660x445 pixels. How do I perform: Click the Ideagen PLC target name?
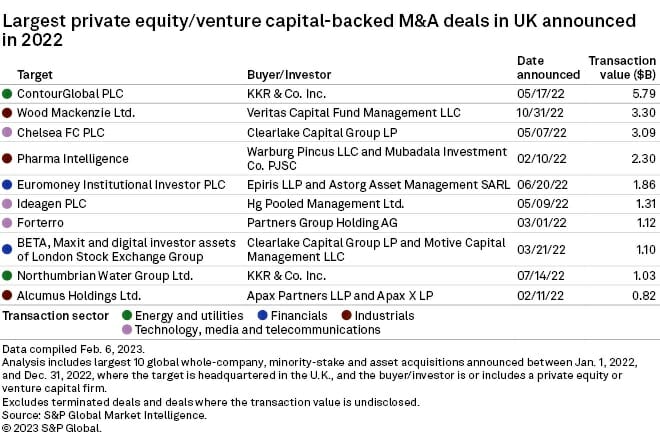pos(51,204)
